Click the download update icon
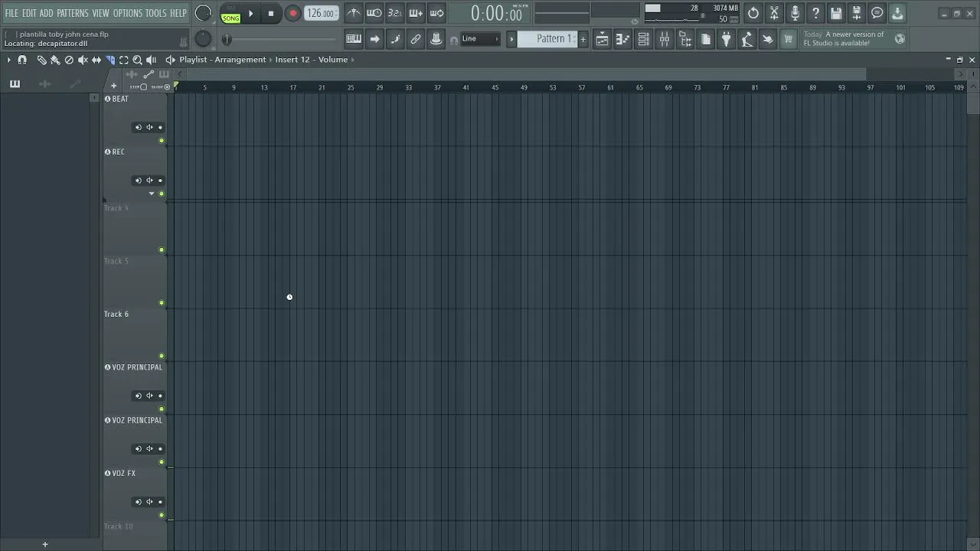Screen dimensions: 980x551 click(897, 13)
